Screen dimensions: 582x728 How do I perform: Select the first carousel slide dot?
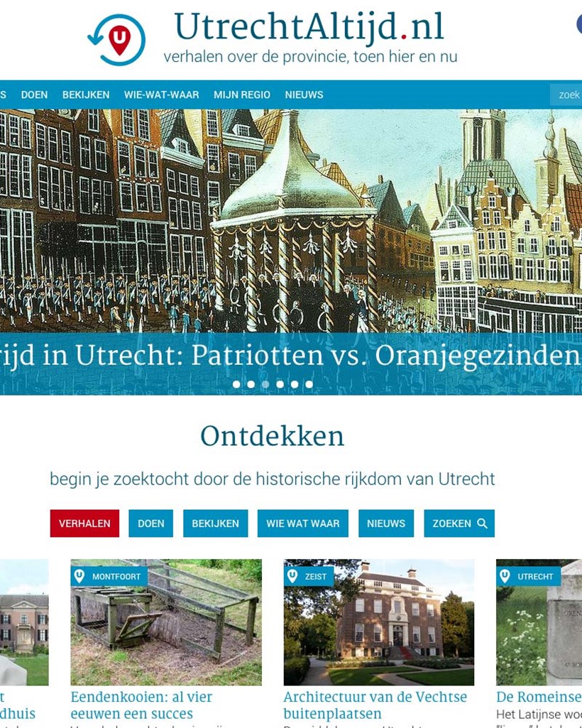pos(236,384)
